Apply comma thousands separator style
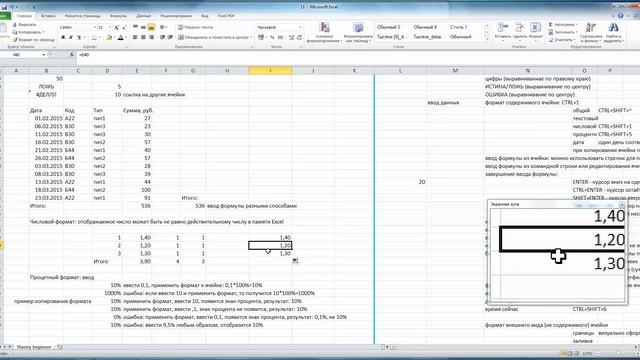Viewport: 640px width, 360px height. point(280,37)
